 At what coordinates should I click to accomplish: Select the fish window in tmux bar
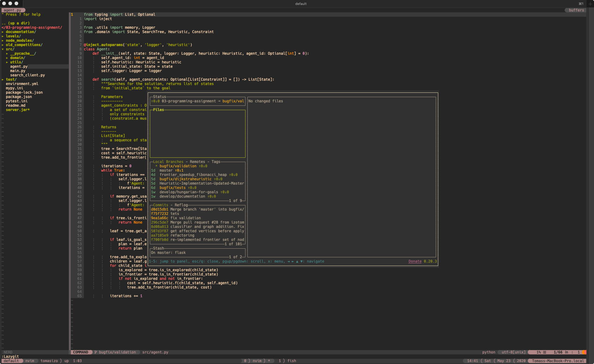pyautogui.click(x=291, y=361)
